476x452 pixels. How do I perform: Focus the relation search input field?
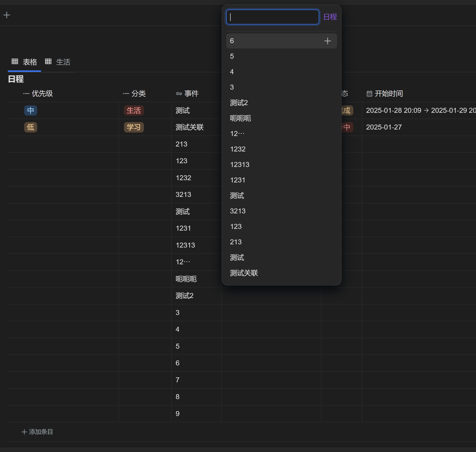coord(272,17)
